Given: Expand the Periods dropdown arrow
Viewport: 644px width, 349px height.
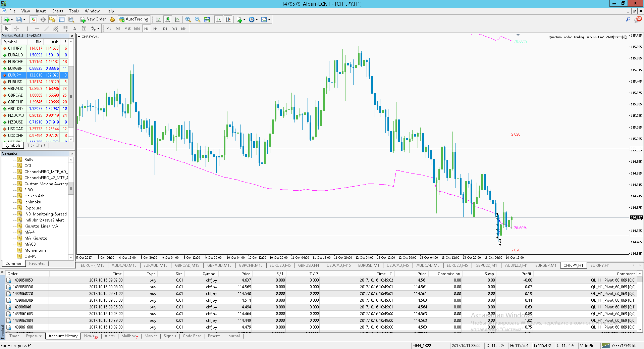Looking at the screenshot, I should [257, 19].
